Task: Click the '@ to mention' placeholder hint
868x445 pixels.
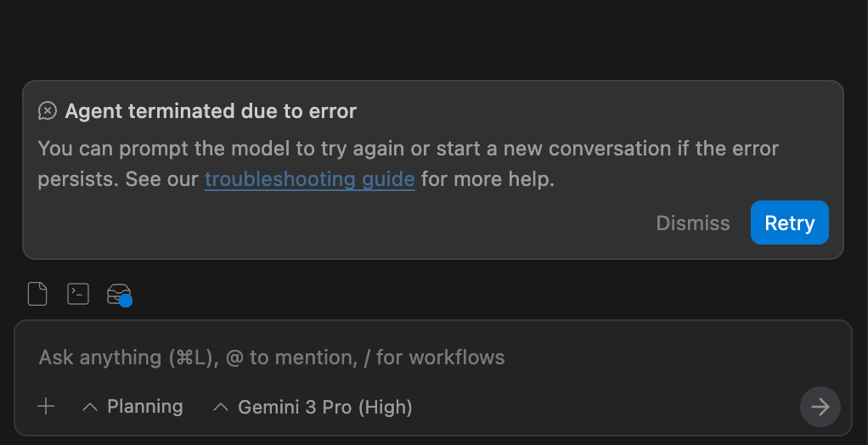Action: (x=290, y=358)
